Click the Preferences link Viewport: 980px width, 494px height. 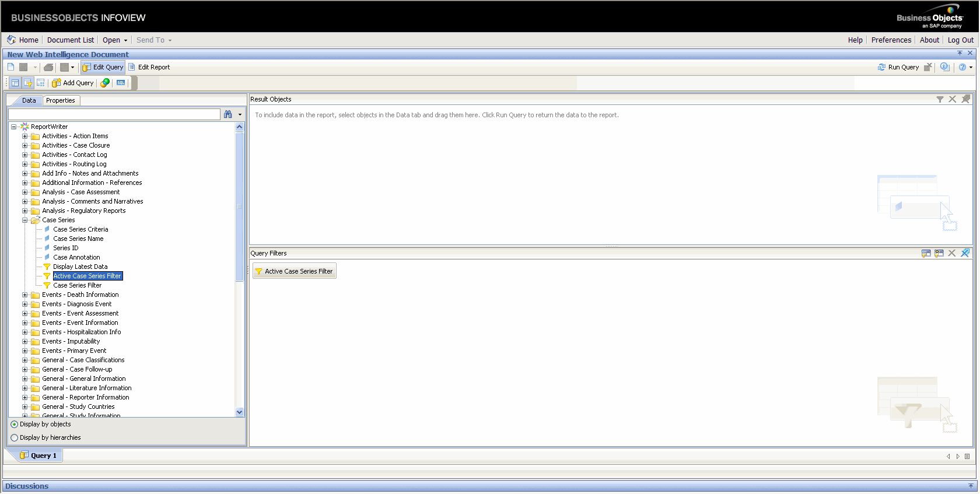(x=891, y=40)
